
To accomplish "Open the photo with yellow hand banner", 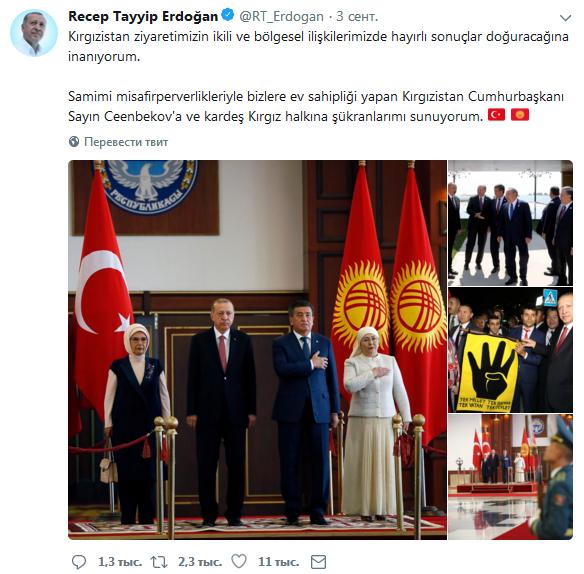I will click(510, 350).
